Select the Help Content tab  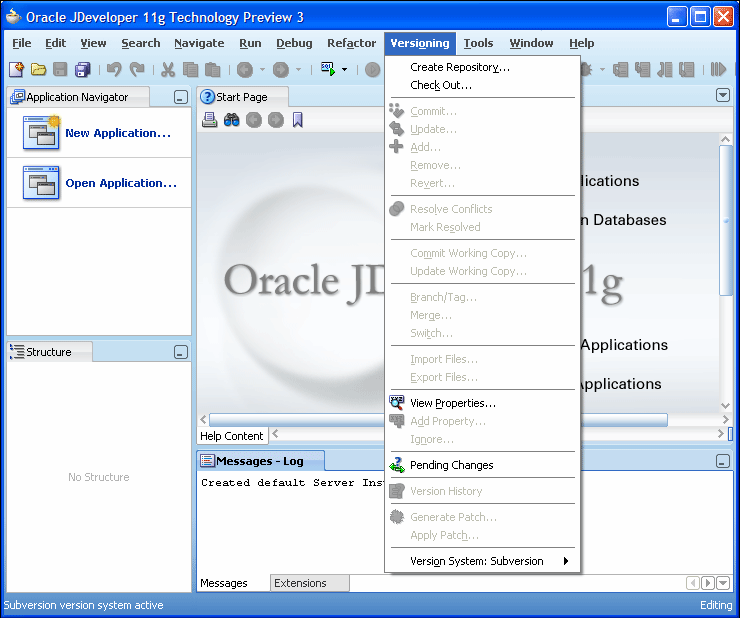point(232,436)
